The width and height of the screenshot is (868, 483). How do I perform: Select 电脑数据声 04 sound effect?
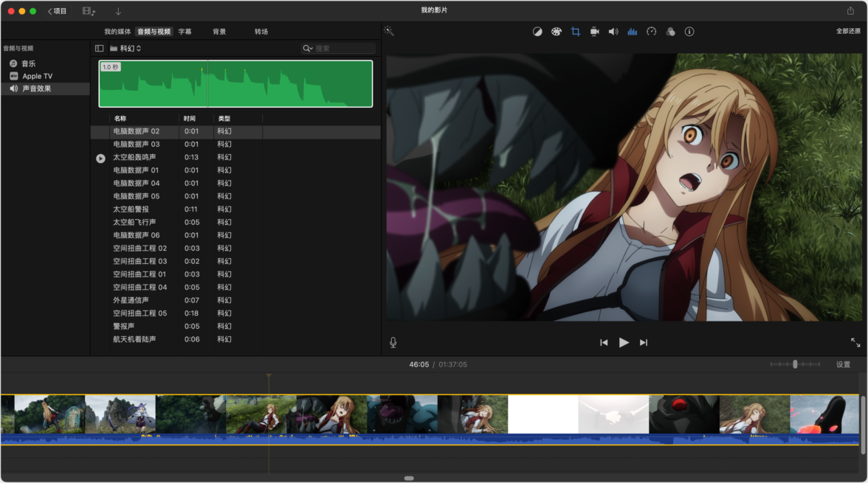(235, 183)
